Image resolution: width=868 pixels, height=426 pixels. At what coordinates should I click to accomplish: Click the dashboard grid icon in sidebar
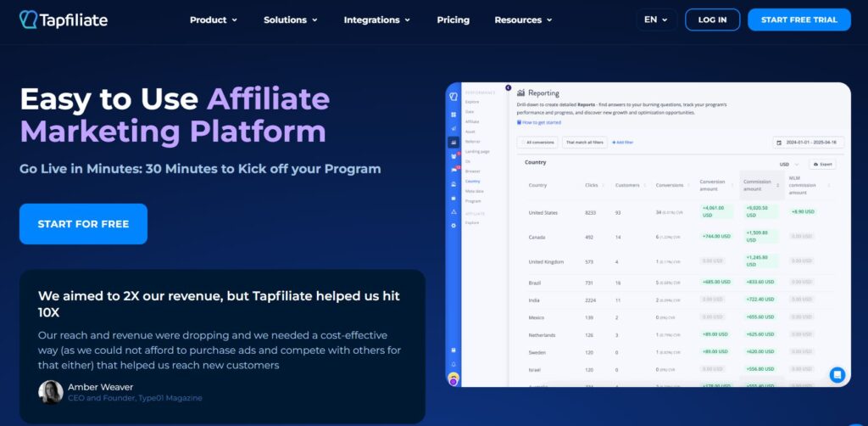point(453,114)
